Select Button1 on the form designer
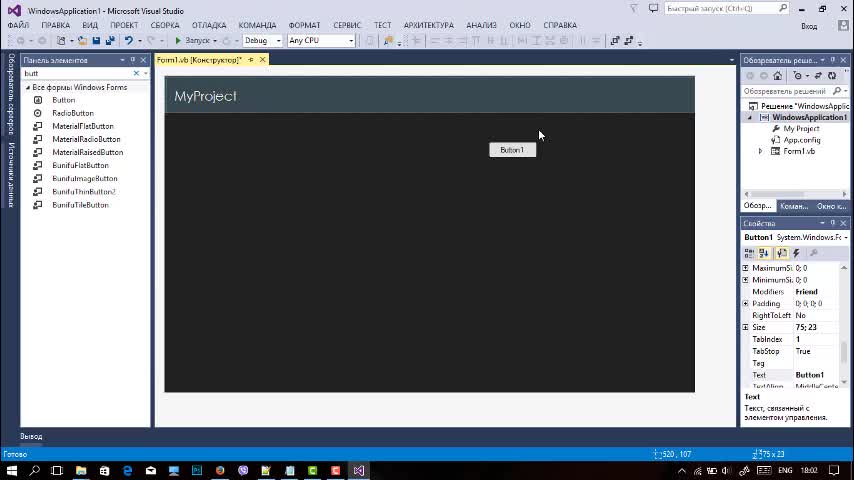This screenshot has height=480, width=854. [513, 150]
